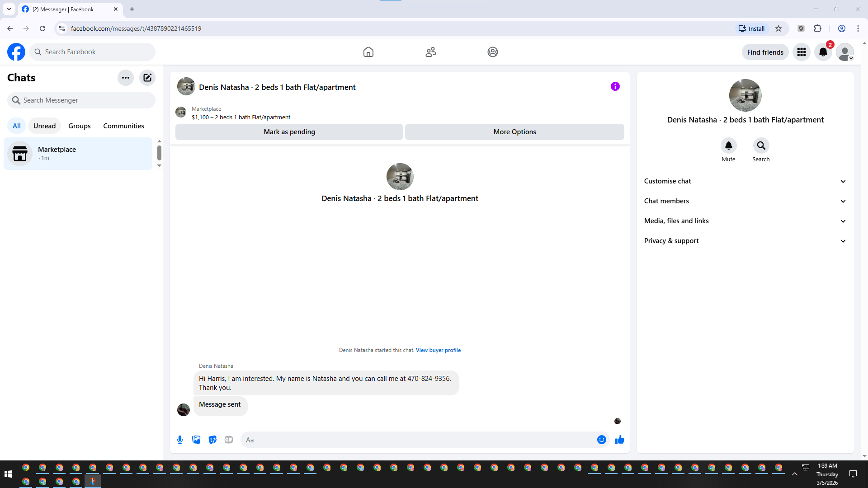
Task: Open the Friends icon in top navigation
Action: tap(431, 52)
